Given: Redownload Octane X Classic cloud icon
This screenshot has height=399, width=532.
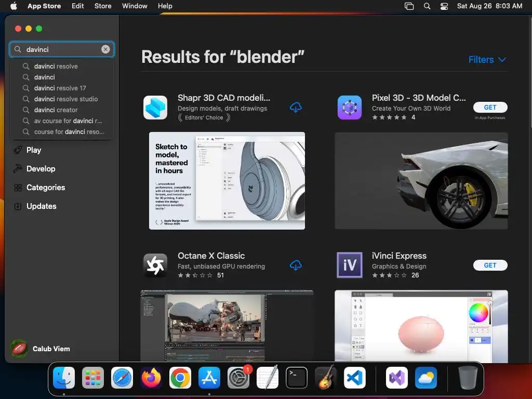Looking at the screenshot, I should point(296,265).
